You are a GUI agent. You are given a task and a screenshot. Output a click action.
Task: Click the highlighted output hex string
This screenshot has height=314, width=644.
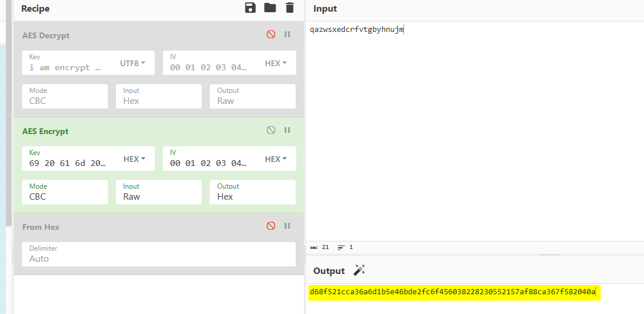453,292
